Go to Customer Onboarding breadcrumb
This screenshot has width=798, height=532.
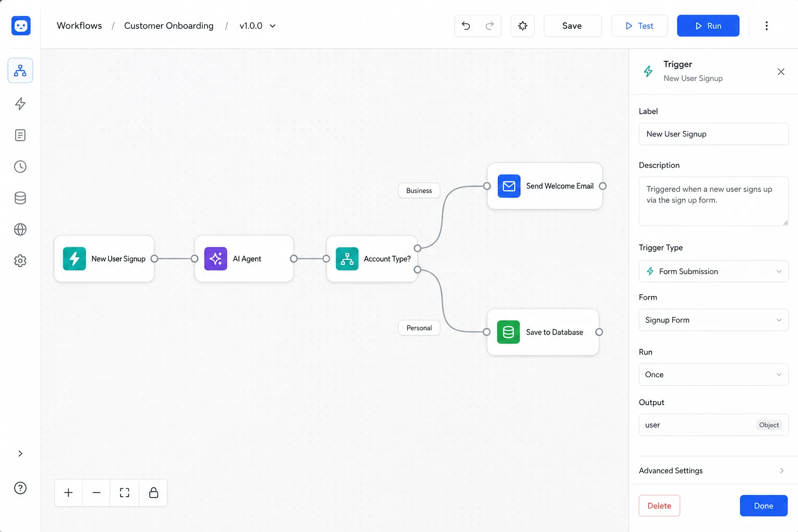click(169, 26)
